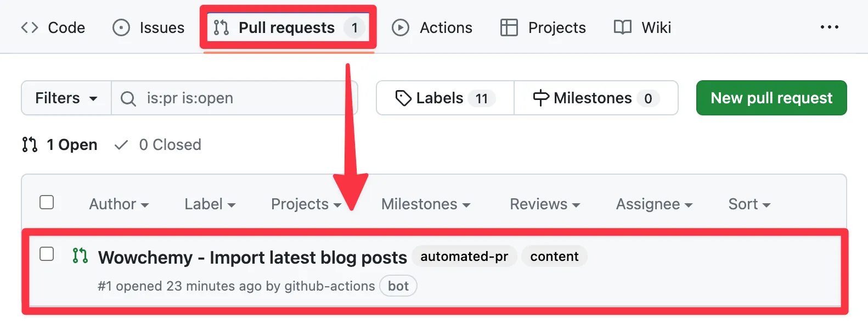Click the content label chip
The image size is (868, 323).
[554, 256]
